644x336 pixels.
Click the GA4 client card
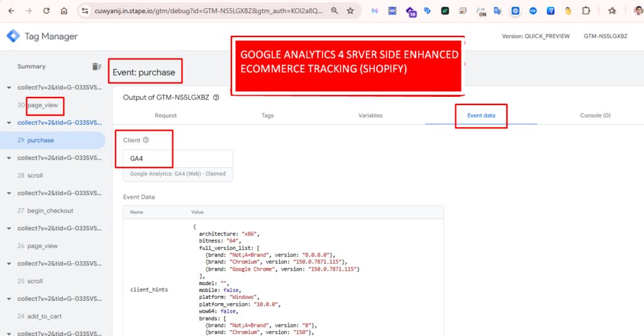tap(178, 165)
